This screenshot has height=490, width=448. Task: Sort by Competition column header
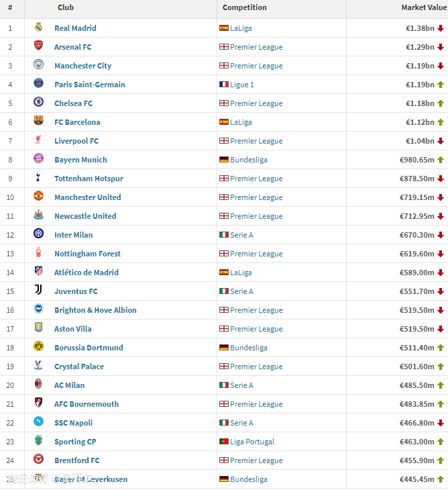click(244, 7)
